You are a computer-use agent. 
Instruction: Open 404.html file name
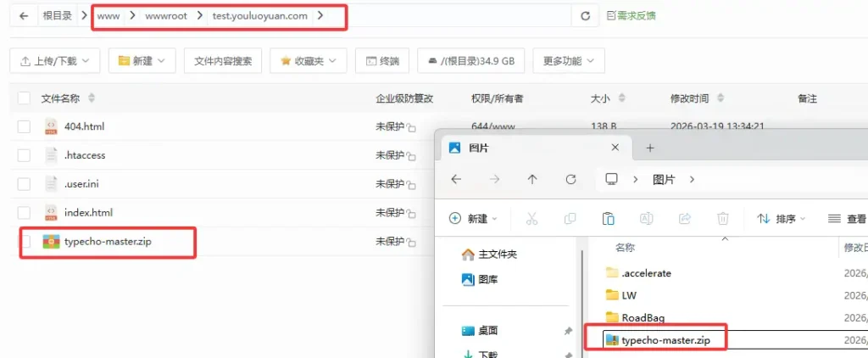(x=84, y=126)
